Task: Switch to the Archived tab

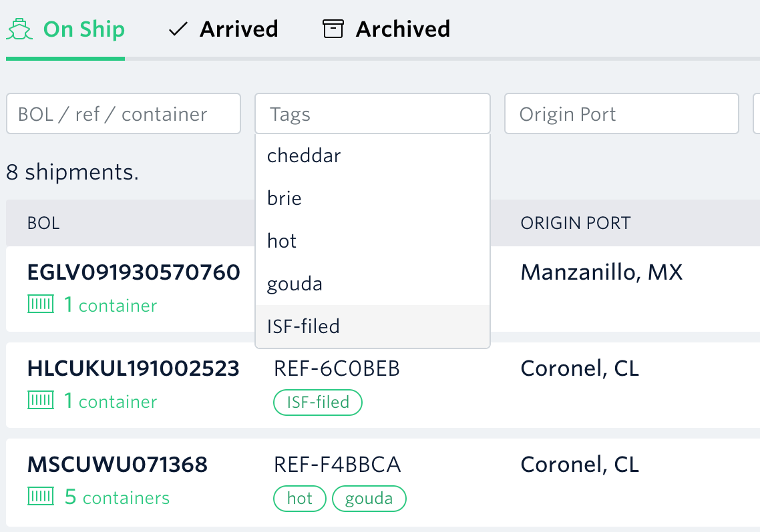Action: click(x=404, y=28)
